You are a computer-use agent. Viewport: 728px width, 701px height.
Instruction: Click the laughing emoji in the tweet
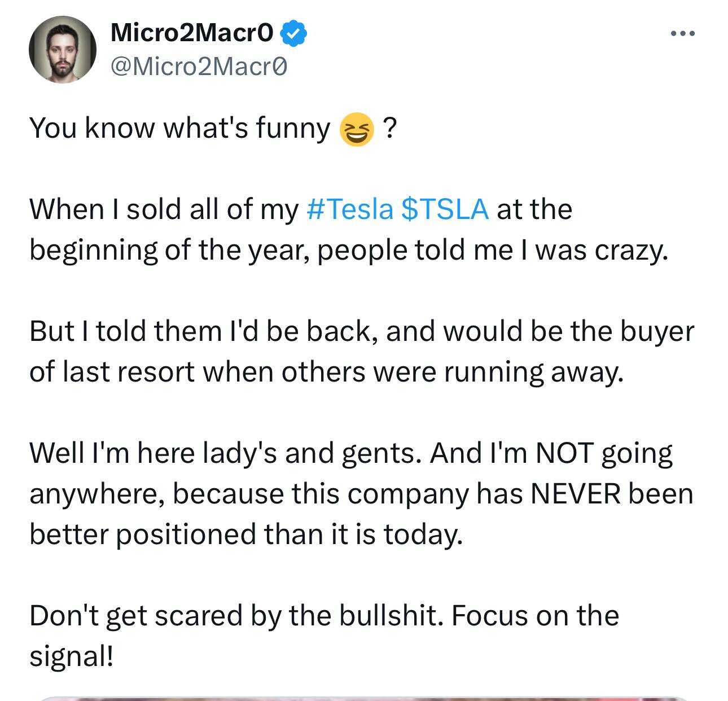[356, 129]
